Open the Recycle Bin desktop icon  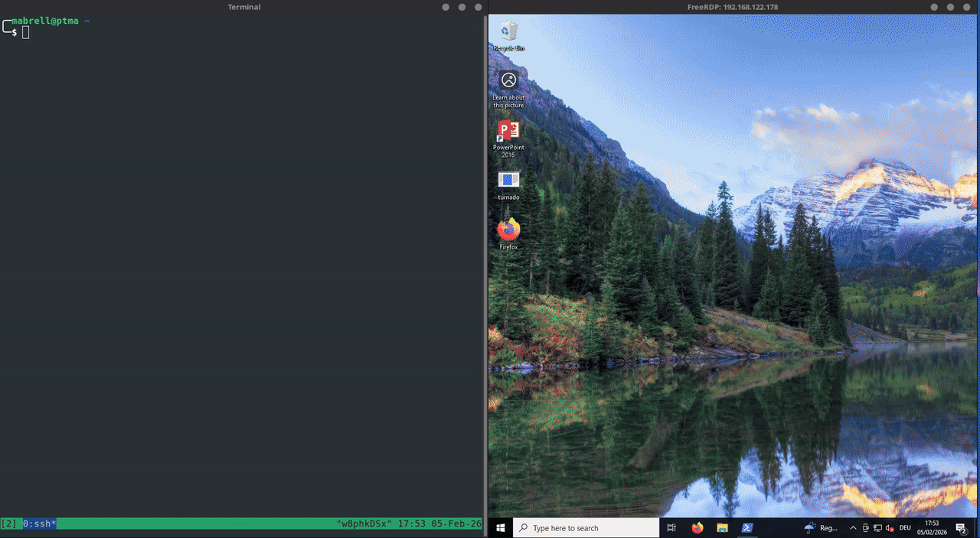tap(508, 35)
